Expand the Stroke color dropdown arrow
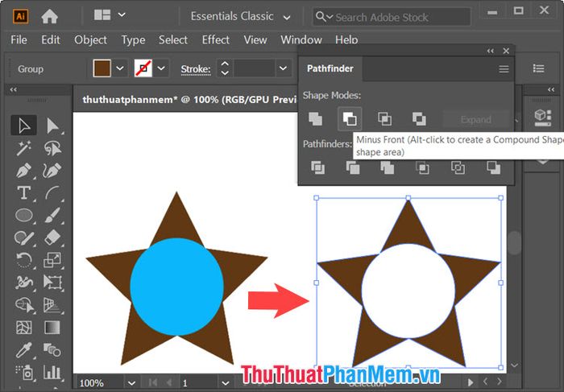 tap(161, 68)
